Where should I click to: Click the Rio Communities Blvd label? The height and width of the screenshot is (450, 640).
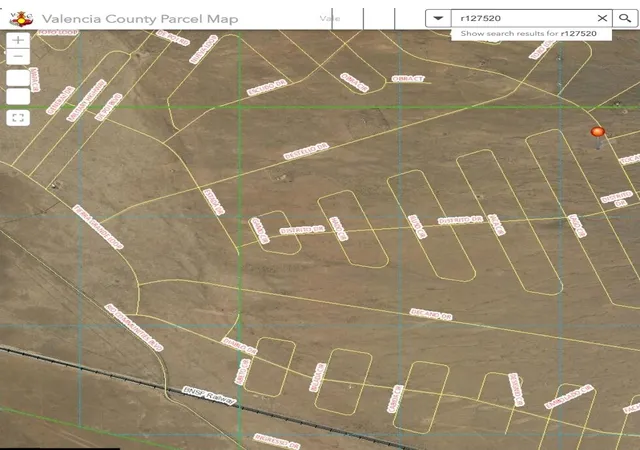[133, 328]
